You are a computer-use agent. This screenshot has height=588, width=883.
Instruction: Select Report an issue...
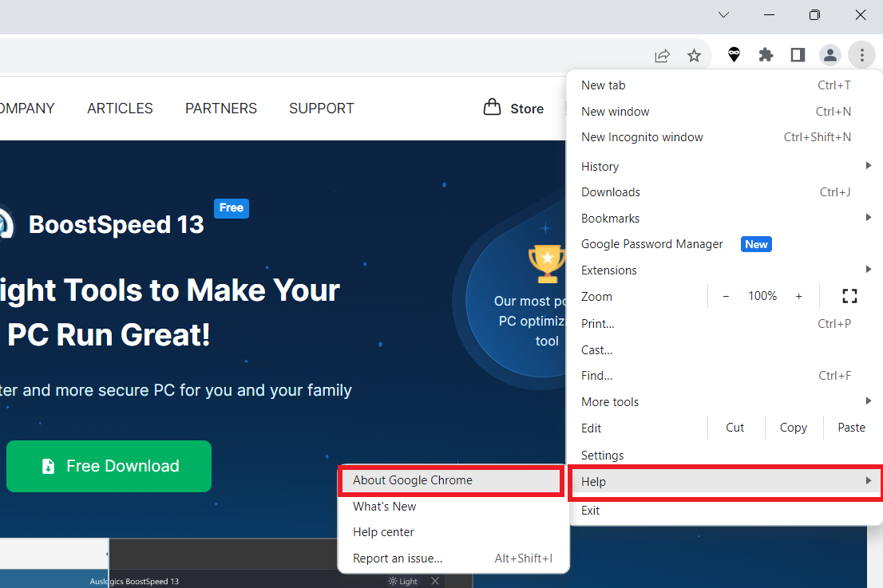(453, 558)
